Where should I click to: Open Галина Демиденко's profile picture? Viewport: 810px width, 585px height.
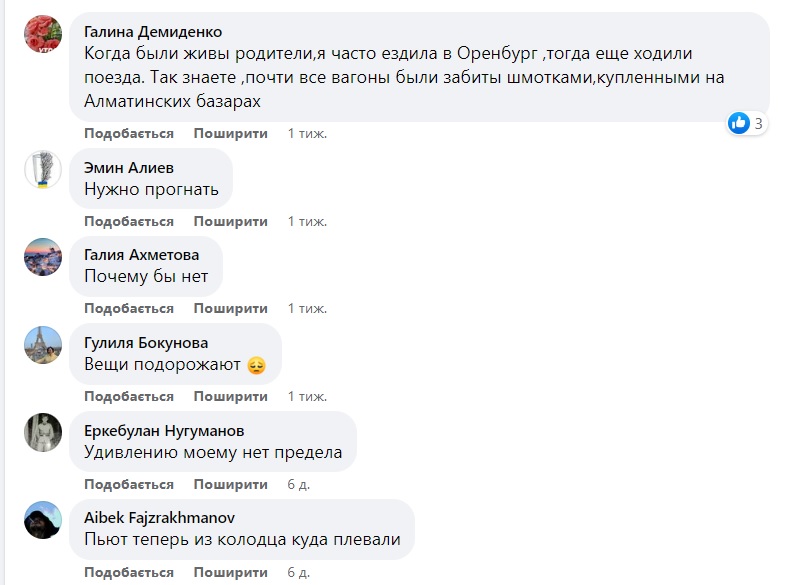pyautogui.click(x=43, y=34)
